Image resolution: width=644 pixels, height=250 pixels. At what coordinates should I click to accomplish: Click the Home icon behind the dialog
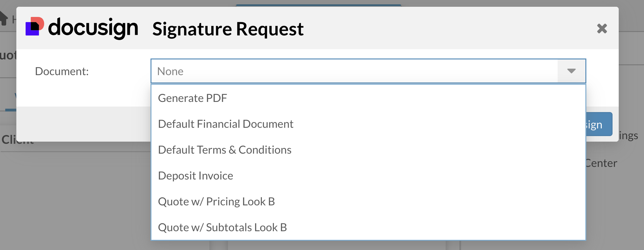tap(4, 18)
